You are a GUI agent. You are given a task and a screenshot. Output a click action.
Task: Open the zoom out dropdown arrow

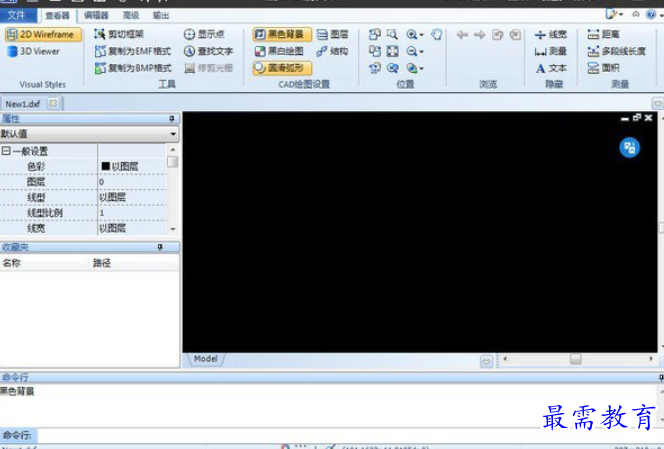point(421,52)
